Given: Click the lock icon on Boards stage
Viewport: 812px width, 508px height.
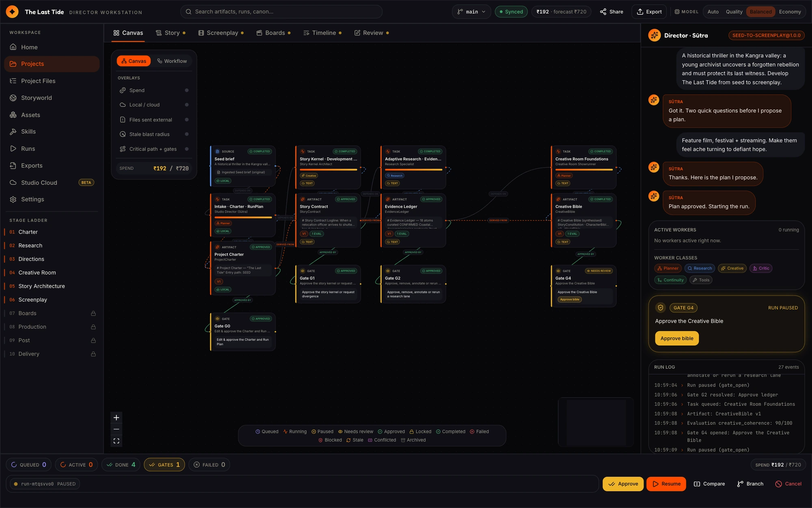Looking at the screenshot, I should [x=93, y=313].
